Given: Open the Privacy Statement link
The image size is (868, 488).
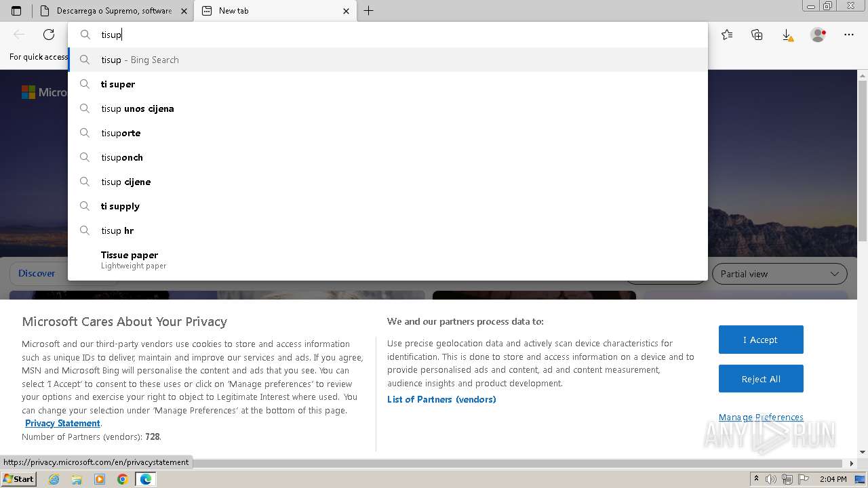Looking at the screenshot, I should pyautogui.click(x=62, y=423).
